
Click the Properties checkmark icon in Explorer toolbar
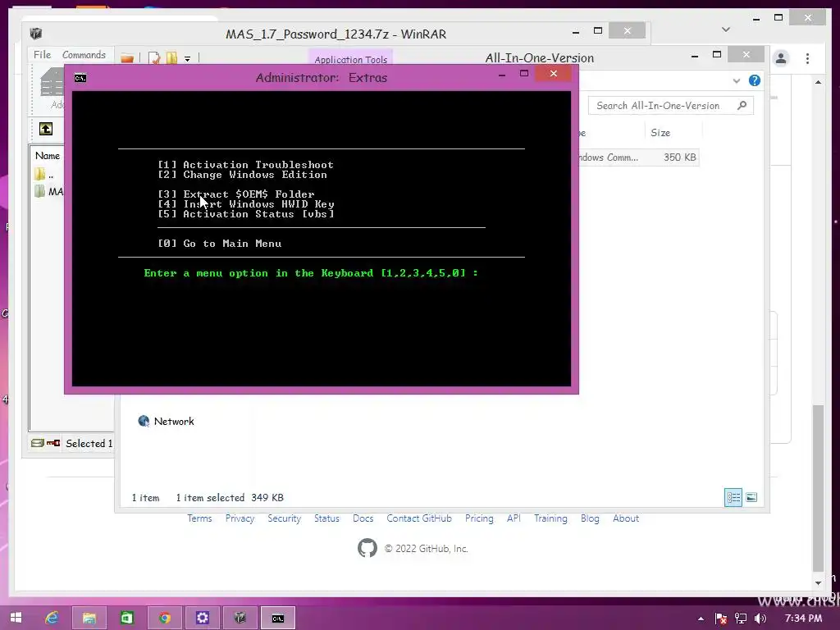pos(154,58)
